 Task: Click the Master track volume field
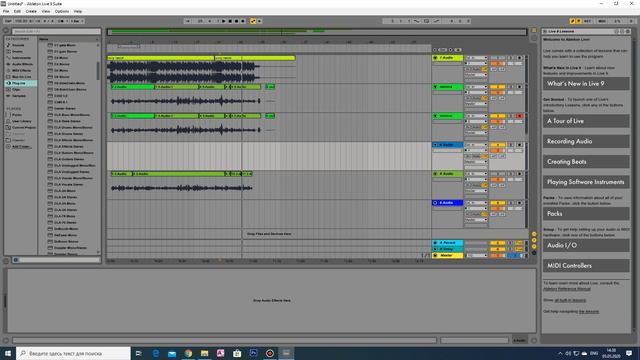[x=498, y=256]
